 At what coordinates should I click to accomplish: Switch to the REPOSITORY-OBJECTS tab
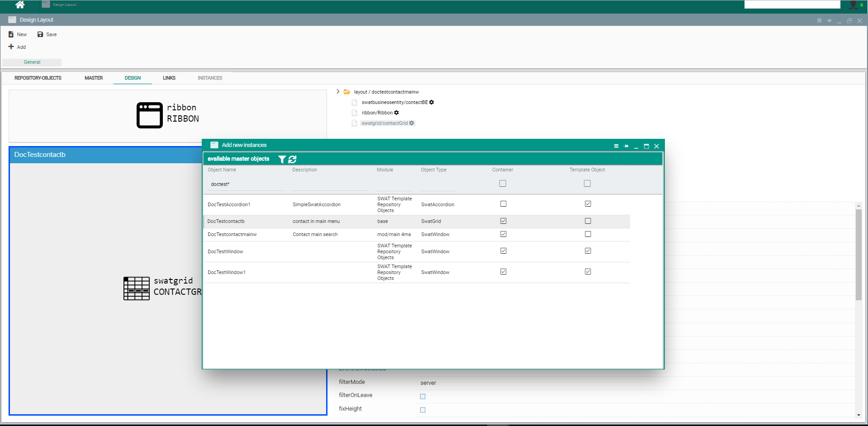38,78
